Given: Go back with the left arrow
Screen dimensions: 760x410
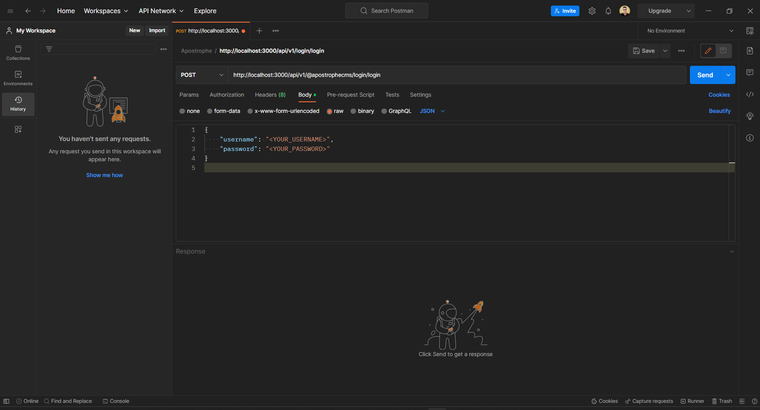Looking at the screenshot, I should click(28, 11).
